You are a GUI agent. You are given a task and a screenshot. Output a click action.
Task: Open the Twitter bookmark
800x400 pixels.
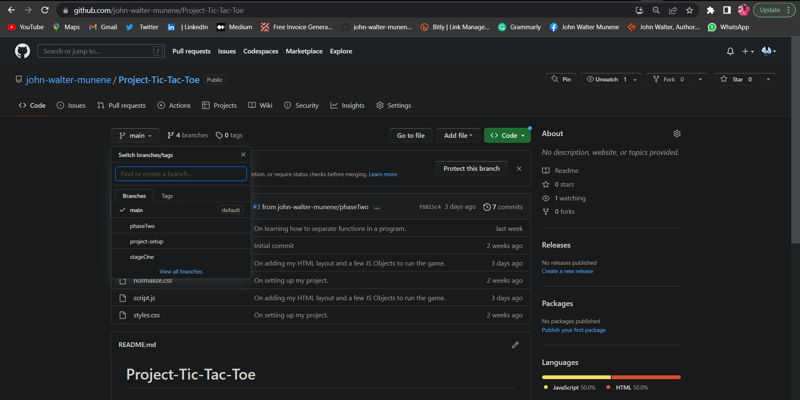tap(142, 27)
